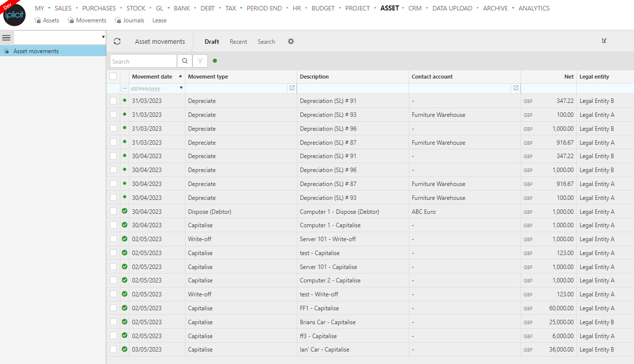Tick checkbox for Server 101 - Write-off

[113, 239]
